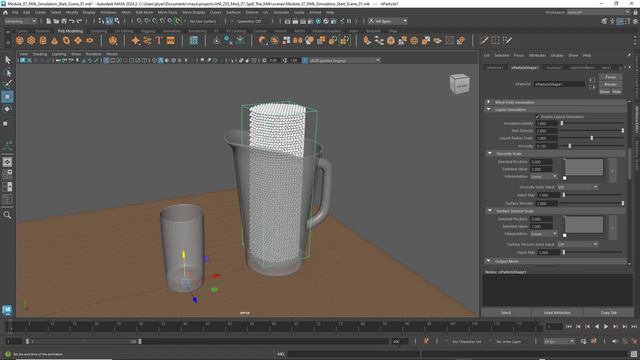Screen dimensions: 640x360
Task: Pick the Lasso select tool in toolbox
Action: click(x=7, y=73)
